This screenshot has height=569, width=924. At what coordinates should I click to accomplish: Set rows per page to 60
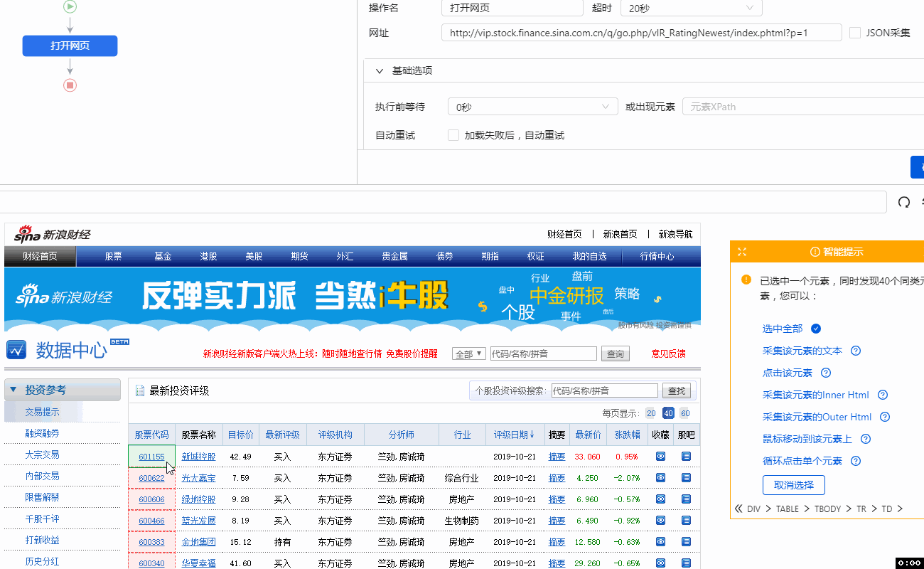click(x=685, y=413)
